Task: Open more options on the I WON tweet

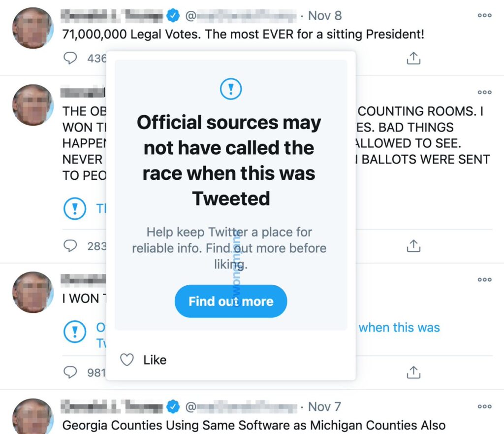Action: click(484, 280)
